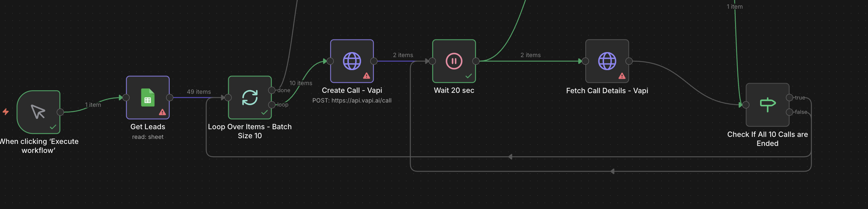Open the Get Leads Google Sheets node

click(x=148, y=97)
